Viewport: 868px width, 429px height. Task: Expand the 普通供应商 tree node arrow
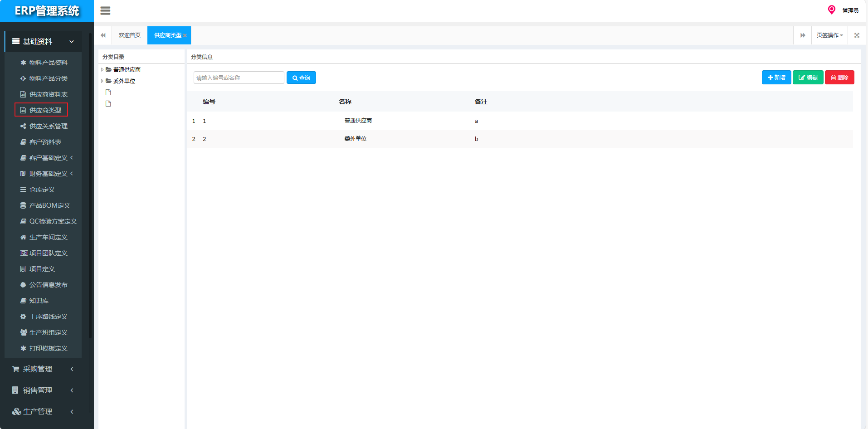[x=102, y=70]
